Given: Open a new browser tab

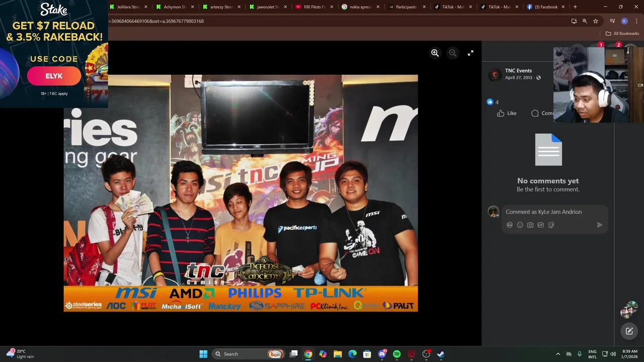Looking at the screenshot, I should coord(575,7).
